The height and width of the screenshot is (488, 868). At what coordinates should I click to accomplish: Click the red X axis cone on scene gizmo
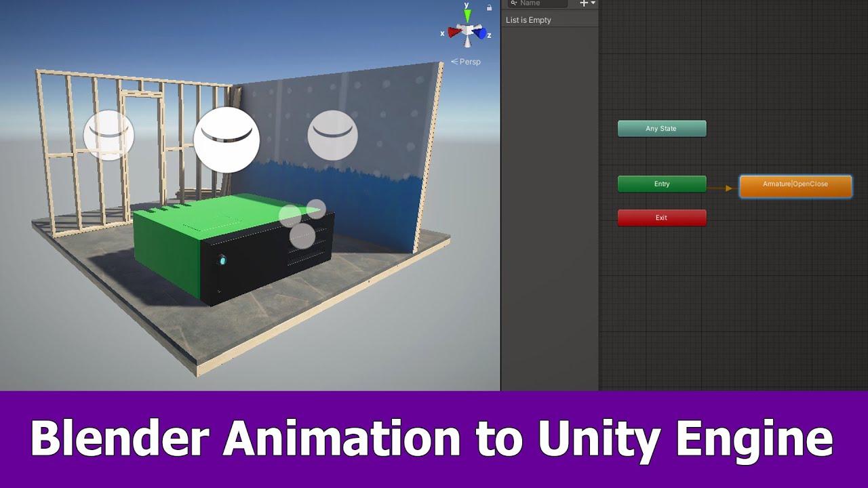point(454,32)
